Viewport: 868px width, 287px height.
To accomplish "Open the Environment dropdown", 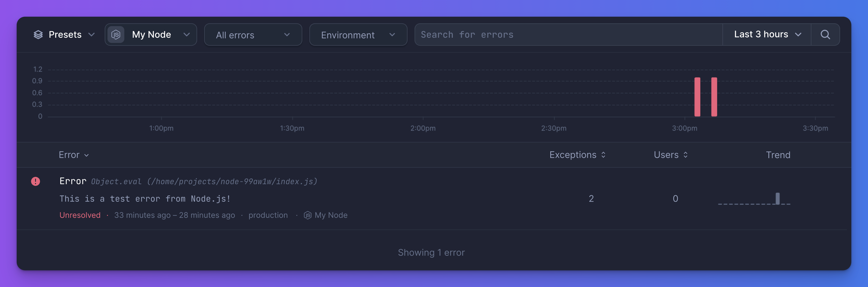I will click(358, 35).
